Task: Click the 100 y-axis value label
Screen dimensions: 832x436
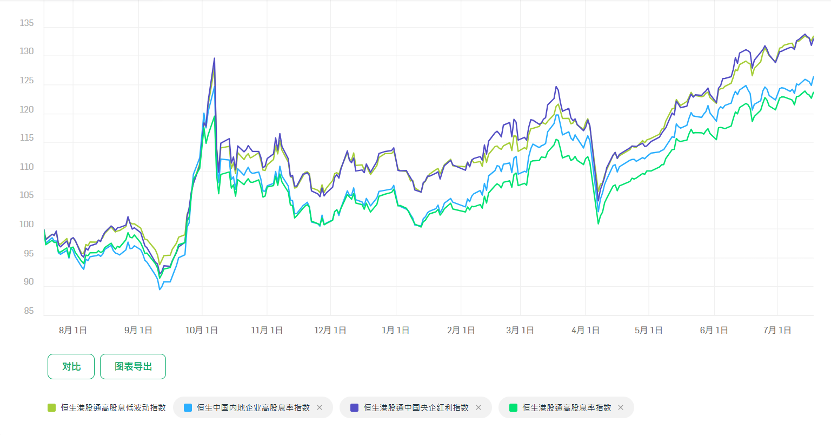Action: (27, 226)
